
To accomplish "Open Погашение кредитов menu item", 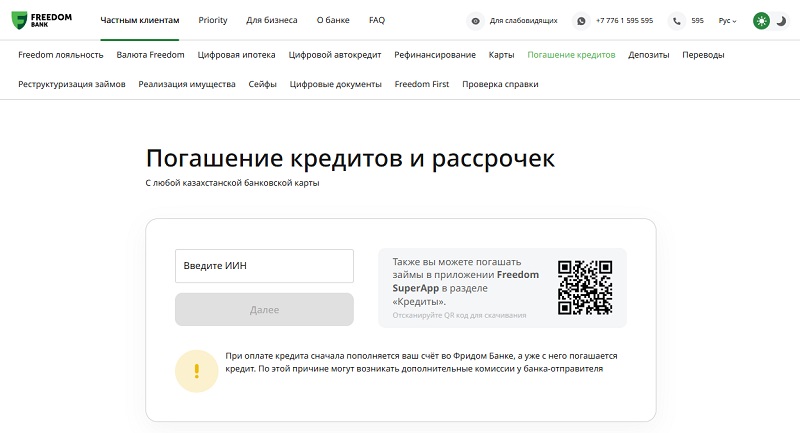I will [x=571, y=55].
